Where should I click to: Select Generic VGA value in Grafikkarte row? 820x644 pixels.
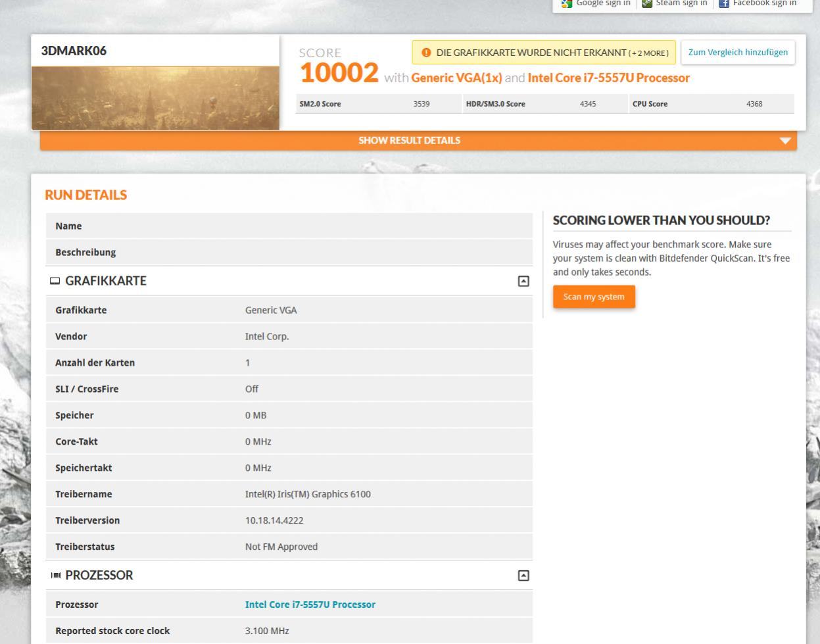271,310
